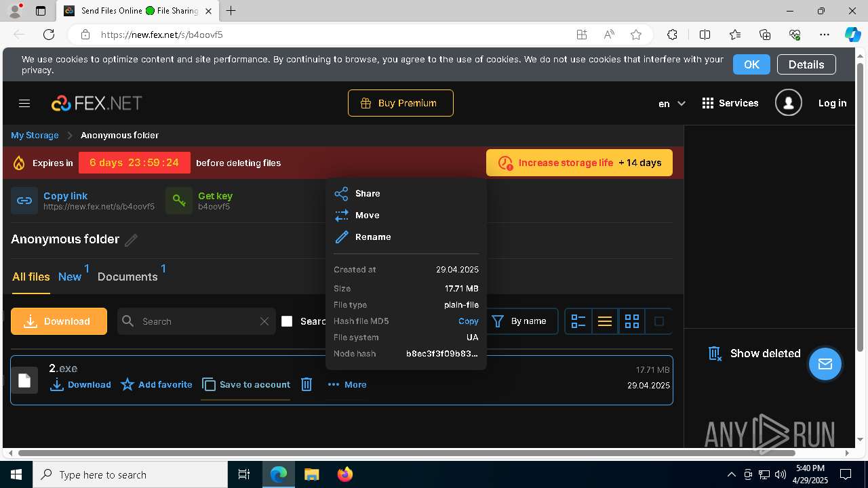Click Log in
The height and width of the screenshot is (488, 868).
tap(832, 103)
